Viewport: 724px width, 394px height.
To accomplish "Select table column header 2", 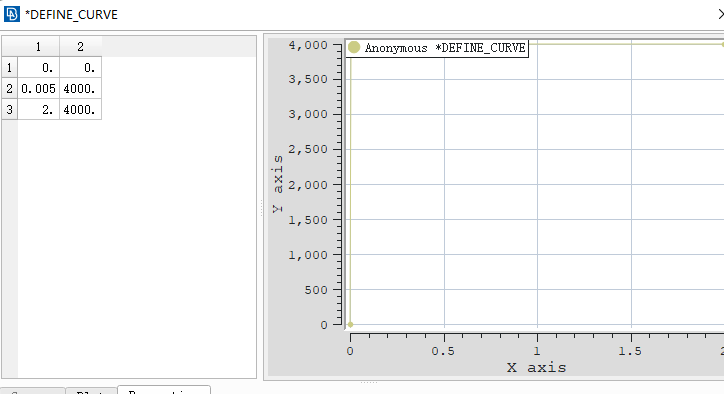I will (x=80, y=47).
